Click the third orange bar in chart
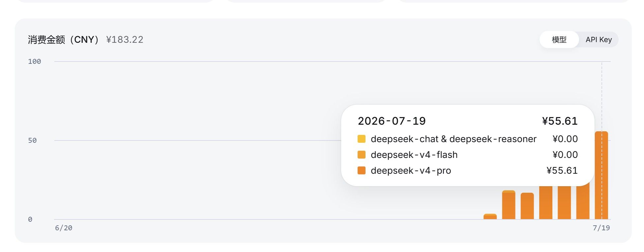Viewport: 644px width, 252px height. [x=527, y=206]
